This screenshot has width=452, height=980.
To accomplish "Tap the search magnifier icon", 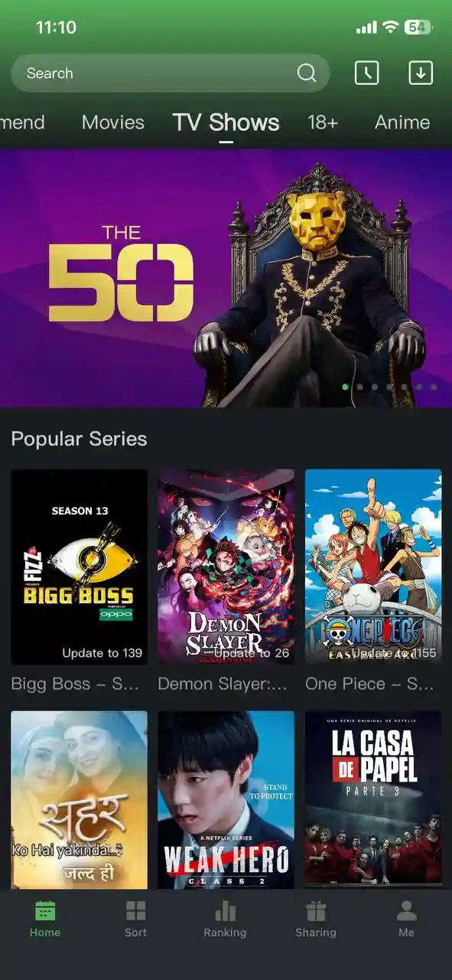I will tap(307, 73).
